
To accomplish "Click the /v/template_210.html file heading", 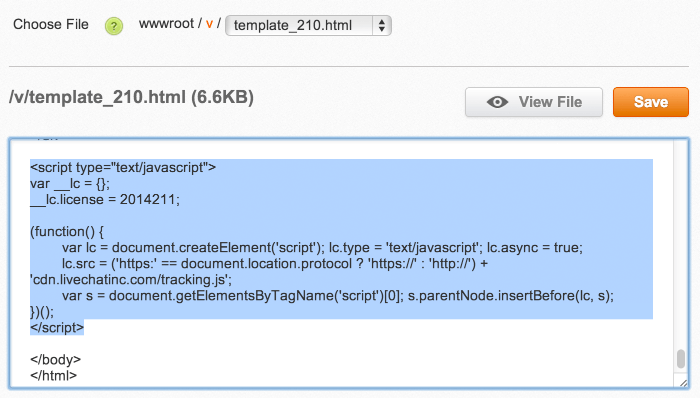I will [x=131, y=97].
